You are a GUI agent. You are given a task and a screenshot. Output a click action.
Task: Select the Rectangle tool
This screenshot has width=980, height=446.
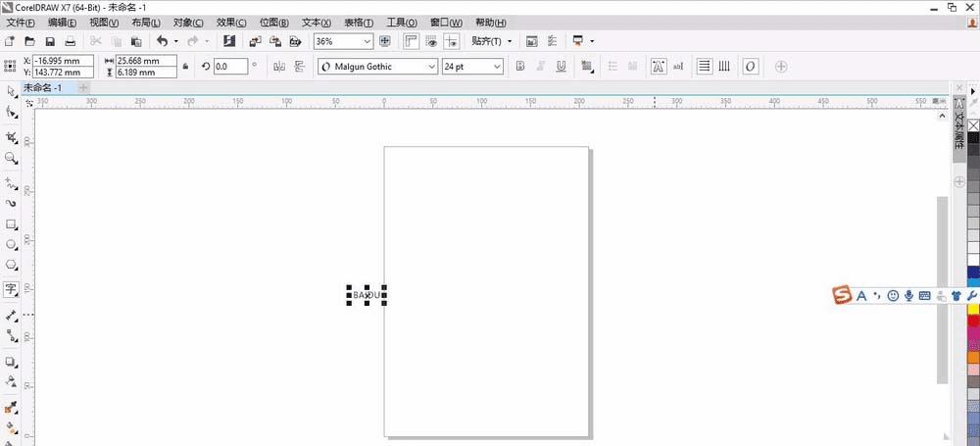coord(11,223)
